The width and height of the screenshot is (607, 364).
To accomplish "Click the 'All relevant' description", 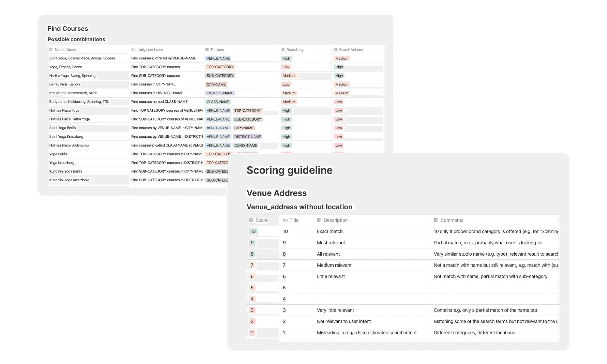I will pos(328,254).
